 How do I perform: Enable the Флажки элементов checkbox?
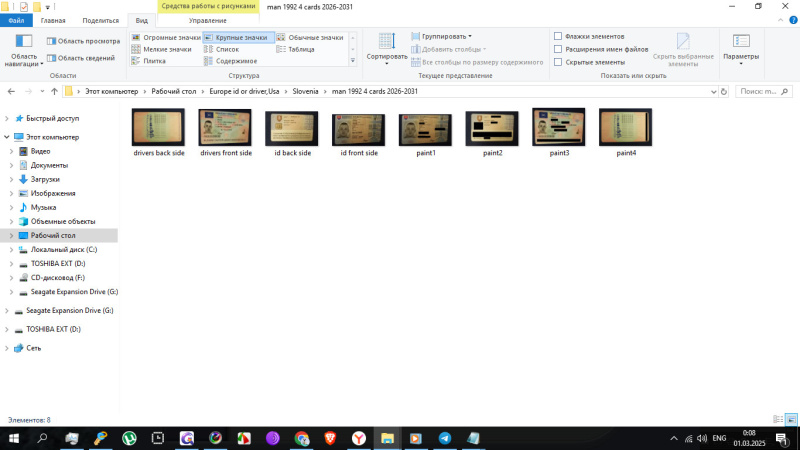(x=558, y=36)
